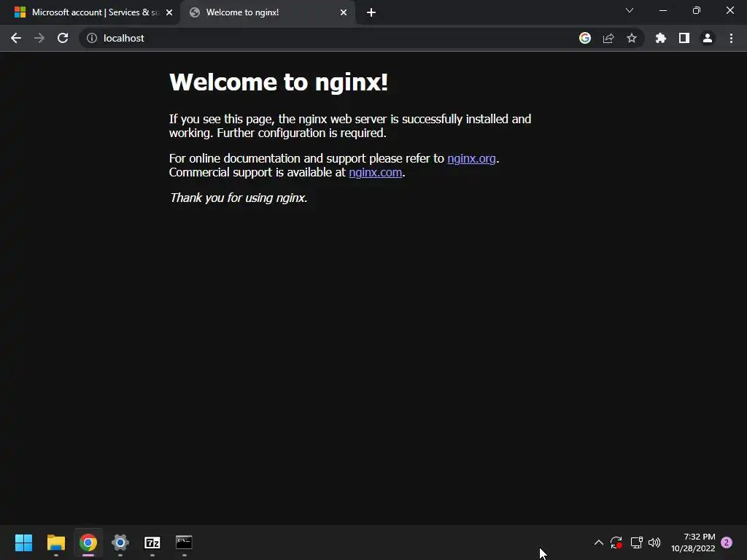Close the Chrome window

click(729, 10)
